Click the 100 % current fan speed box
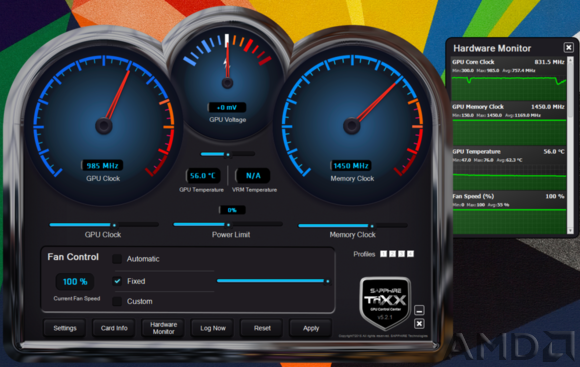The image size is (580, 367). coord(75,282)
